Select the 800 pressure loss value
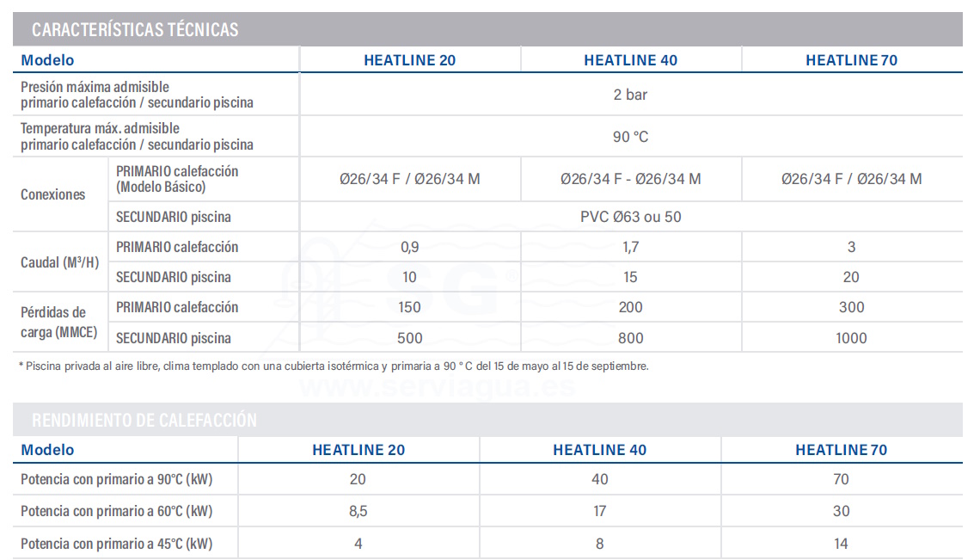The image size is (980, 560). click(x=630, y=338)
